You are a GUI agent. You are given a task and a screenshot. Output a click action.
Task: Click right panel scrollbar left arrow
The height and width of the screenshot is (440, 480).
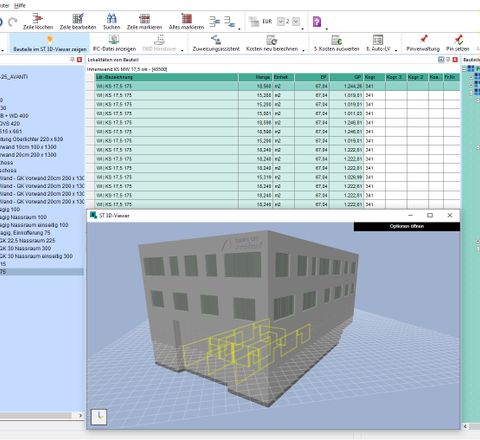point(466,426)
